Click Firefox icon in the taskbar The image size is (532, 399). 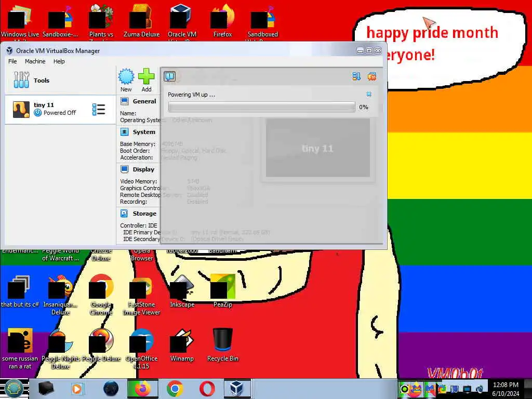[142, 389]
